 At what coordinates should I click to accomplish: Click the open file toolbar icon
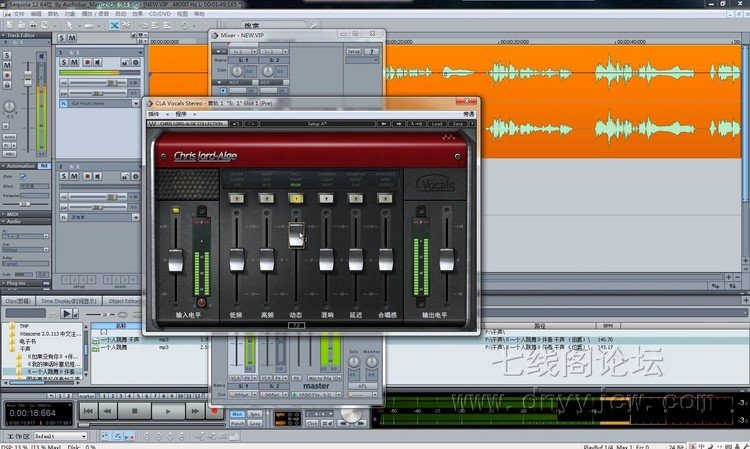(22, 25)
